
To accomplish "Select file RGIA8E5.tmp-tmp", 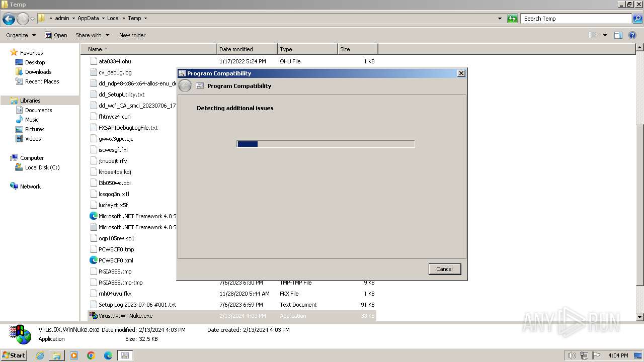I will (x=120, y=283).
